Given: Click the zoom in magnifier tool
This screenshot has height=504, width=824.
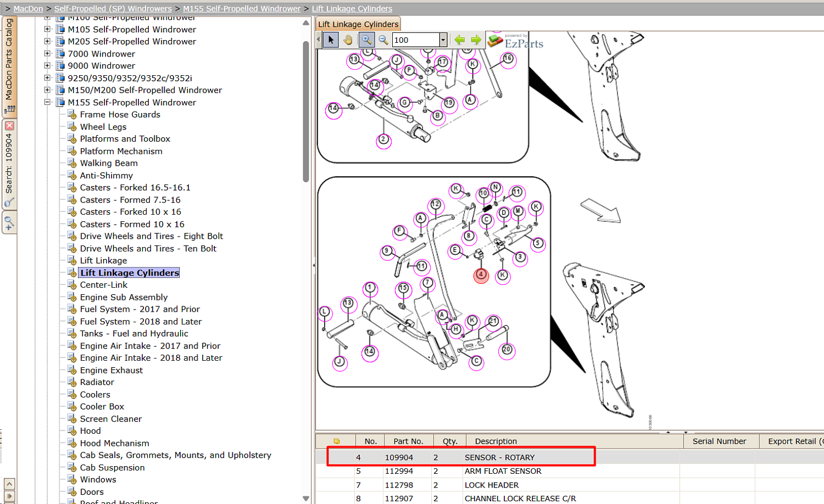Looking at the screenshot, I should [x=366, y=40].
